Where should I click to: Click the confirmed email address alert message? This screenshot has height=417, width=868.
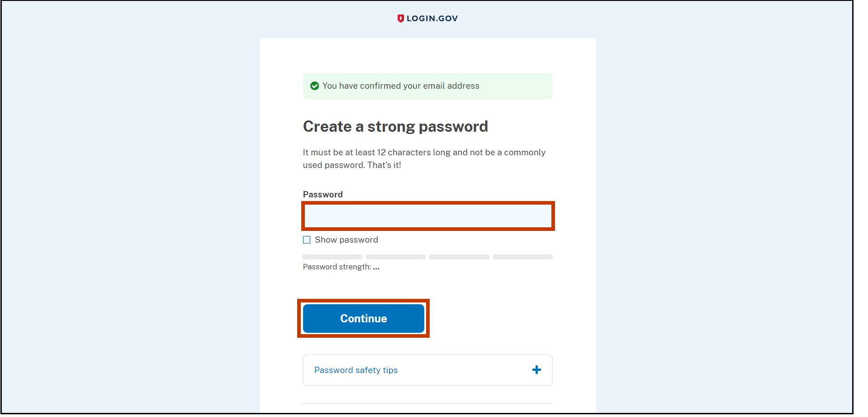pyautogui.click(x=401, y=86)
